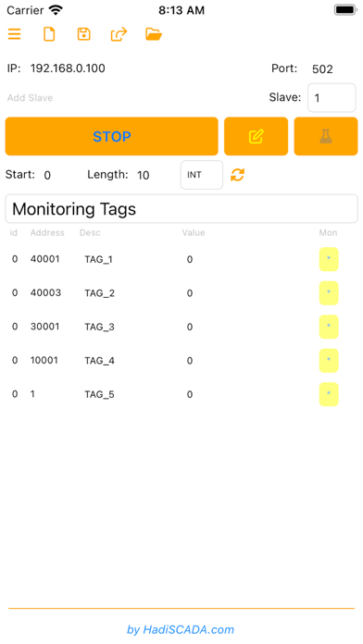Tap the Value column header
The height and width of the screenshot is (644, 363).
[x=194, y=232]
